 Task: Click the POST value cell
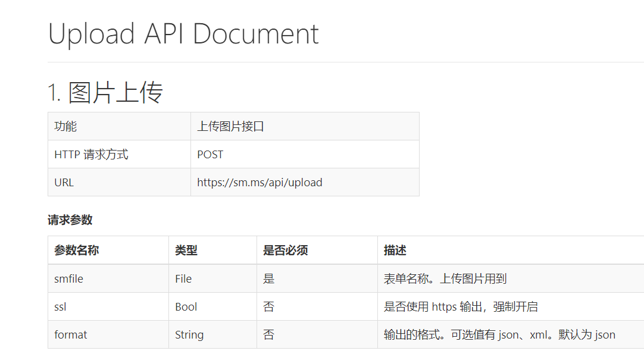tap(209, 154)
